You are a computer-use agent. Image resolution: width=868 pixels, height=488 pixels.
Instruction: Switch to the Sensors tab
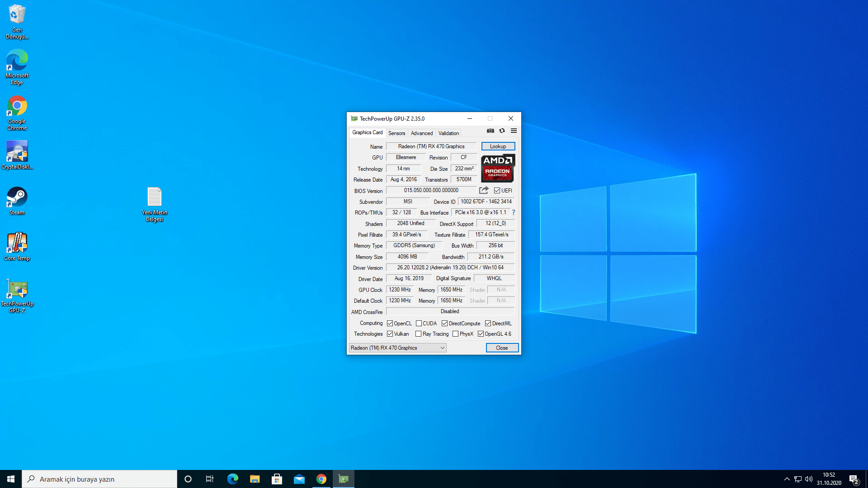pyautogui.click(x=396, y=133)
